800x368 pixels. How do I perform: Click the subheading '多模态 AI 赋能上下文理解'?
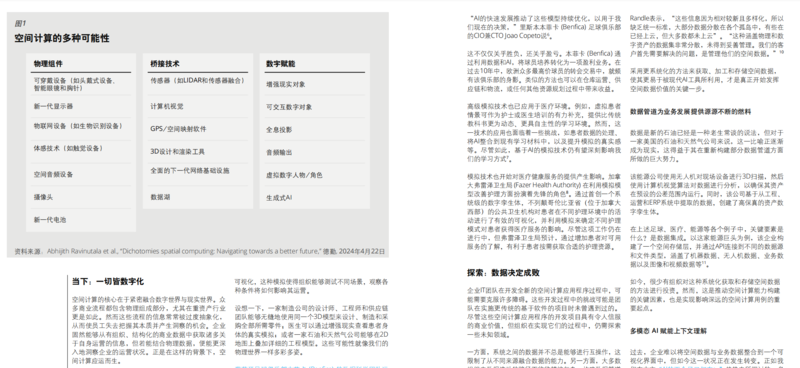[668, 331]
